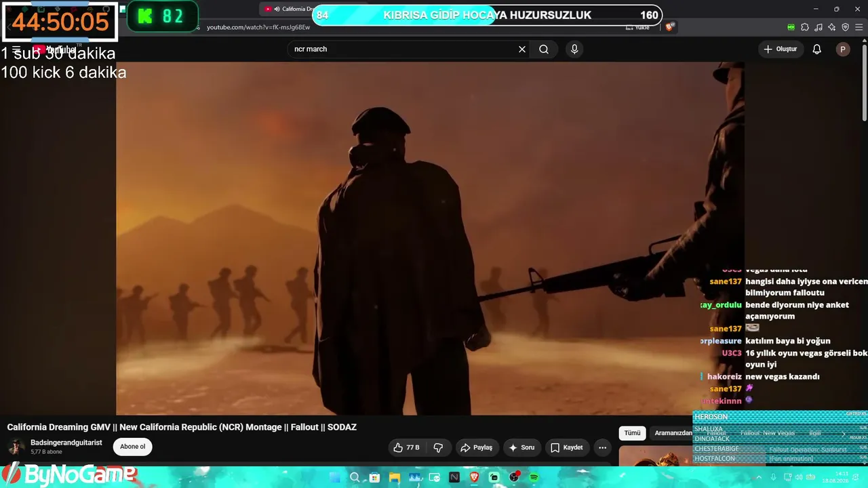
Task: Open Brave Leo AI sparkle icon
Action: (832, 27)
